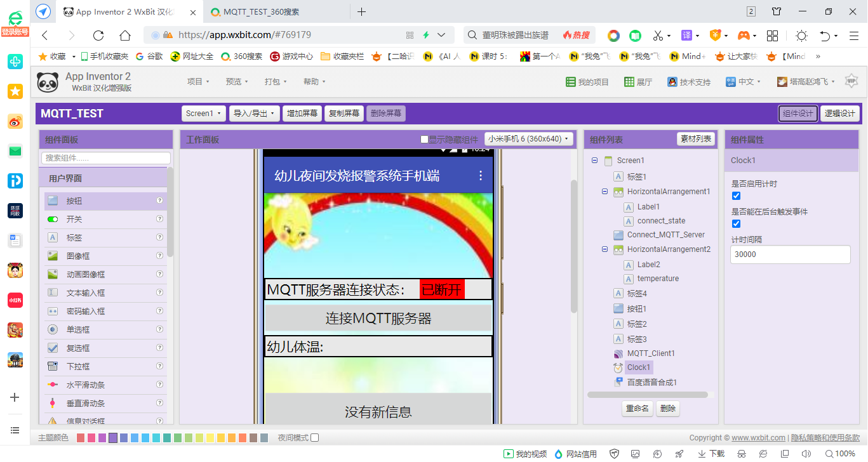Click the 连接MQTT服务器 button in phone preview
Image resolution: width=868 pixels, height=462 pixels.
click(x=378, y=319)
